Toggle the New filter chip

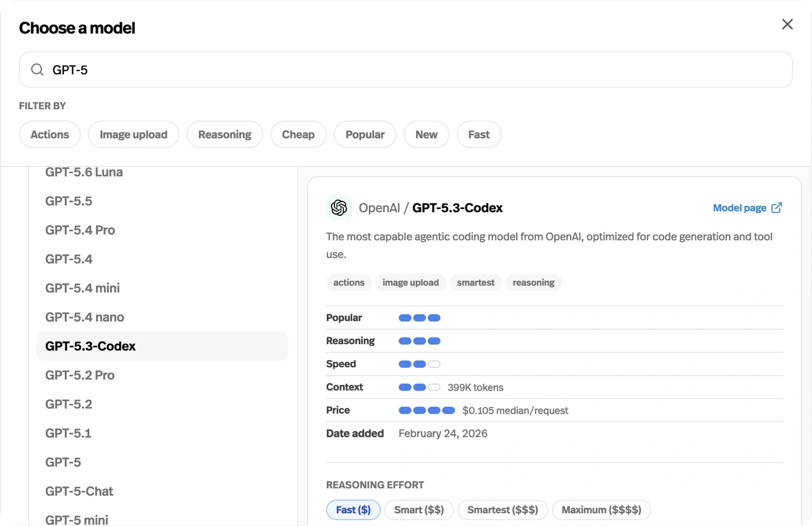[x=427, y=134]
